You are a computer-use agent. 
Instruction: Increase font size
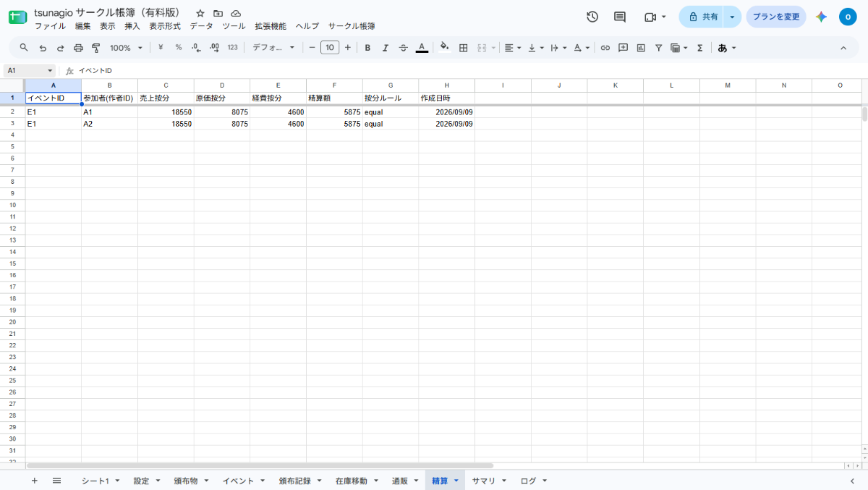point(348,48)
